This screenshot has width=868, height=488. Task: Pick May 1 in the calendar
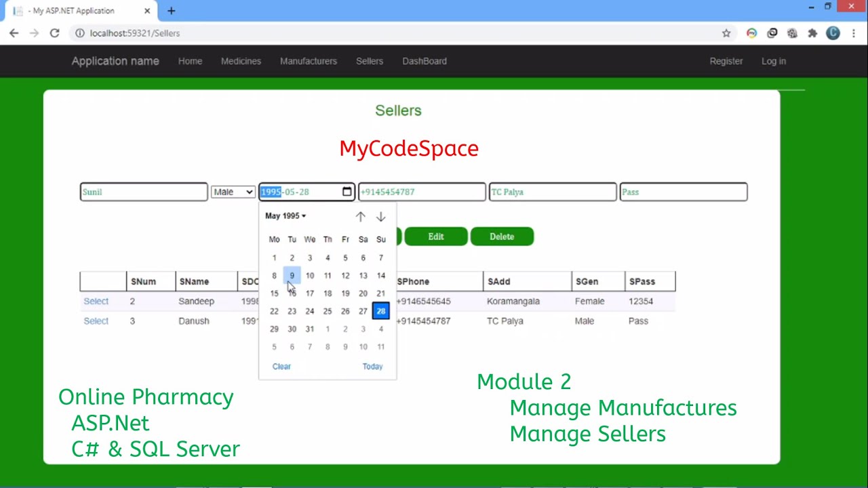point(274,258)
